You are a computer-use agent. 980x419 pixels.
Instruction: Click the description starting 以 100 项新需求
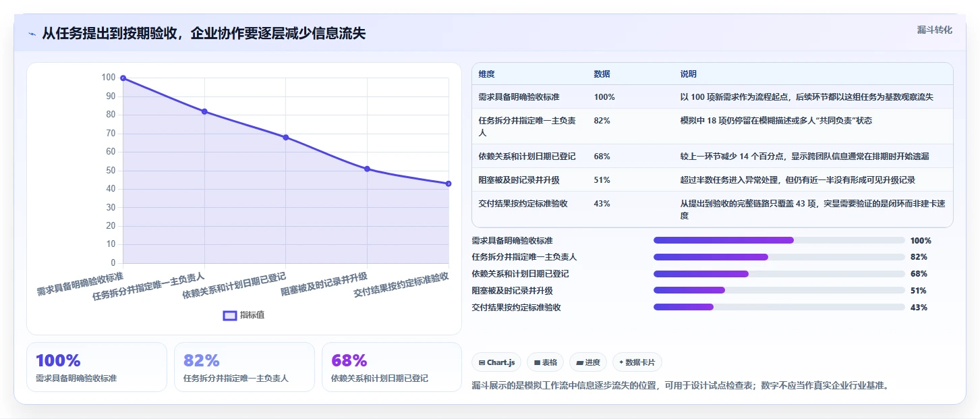click(x=807, y=97)
